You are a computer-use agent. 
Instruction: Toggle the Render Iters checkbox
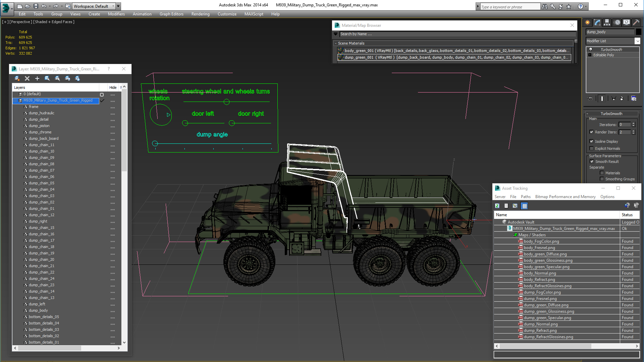pyautogui.click(x=592, y=132)
